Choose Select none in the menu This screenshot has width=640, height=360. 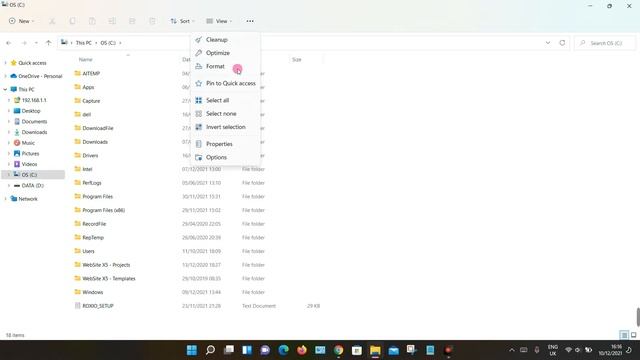coord(225,113)
